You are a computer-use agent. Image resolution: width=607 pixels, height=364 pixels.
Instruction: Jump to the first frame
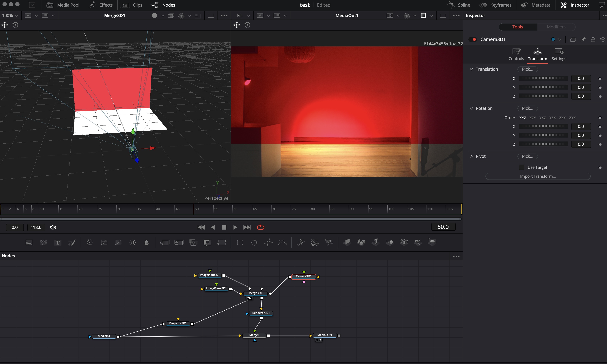coord(201,227)
